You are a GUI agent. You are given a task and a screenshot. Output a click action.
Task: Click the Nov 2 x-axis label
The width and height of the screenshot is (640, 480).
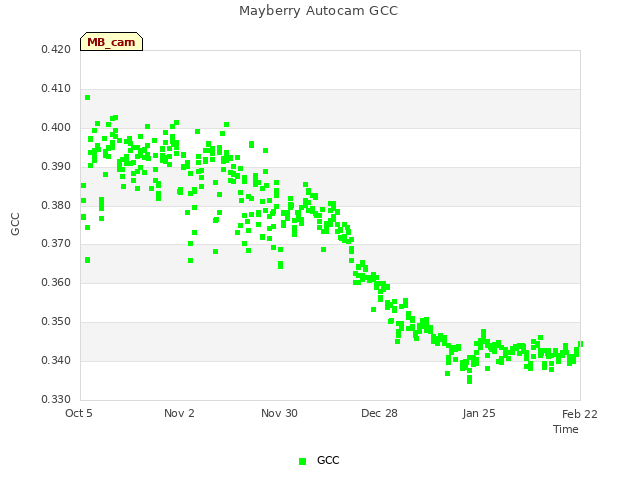point(179,413)
